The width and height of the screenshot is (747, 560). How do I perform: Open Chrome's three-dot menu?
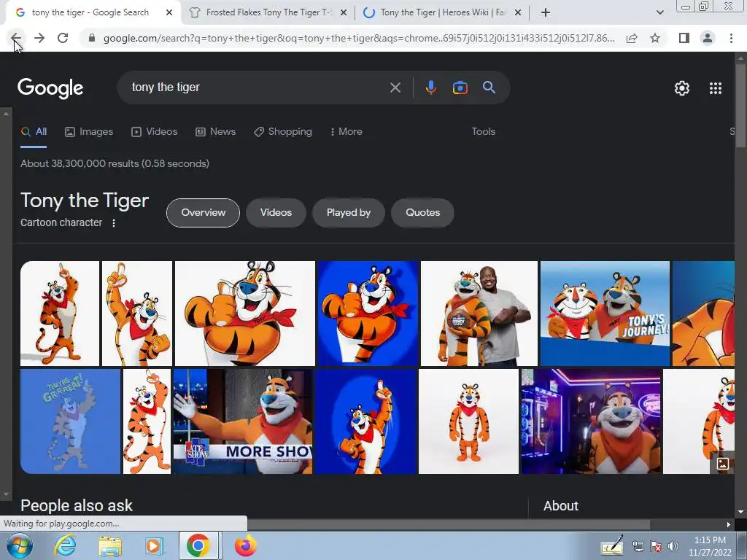click(x=731, y=38)
